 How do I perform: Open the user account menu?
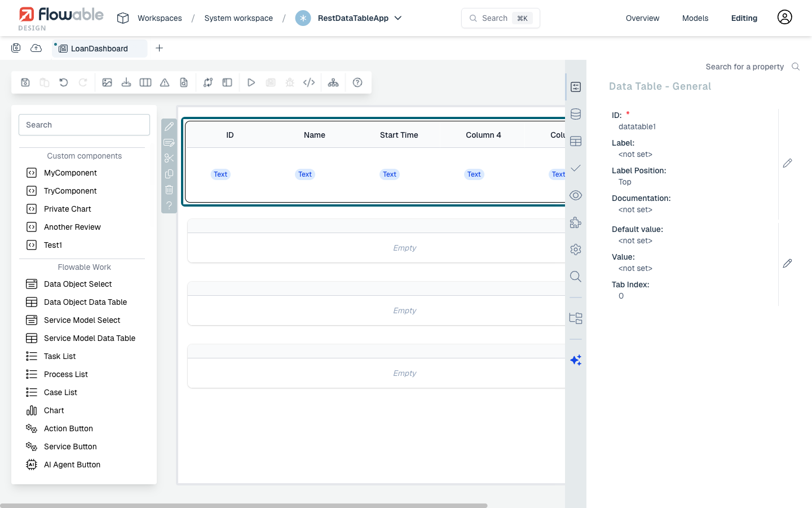point(784,17)
